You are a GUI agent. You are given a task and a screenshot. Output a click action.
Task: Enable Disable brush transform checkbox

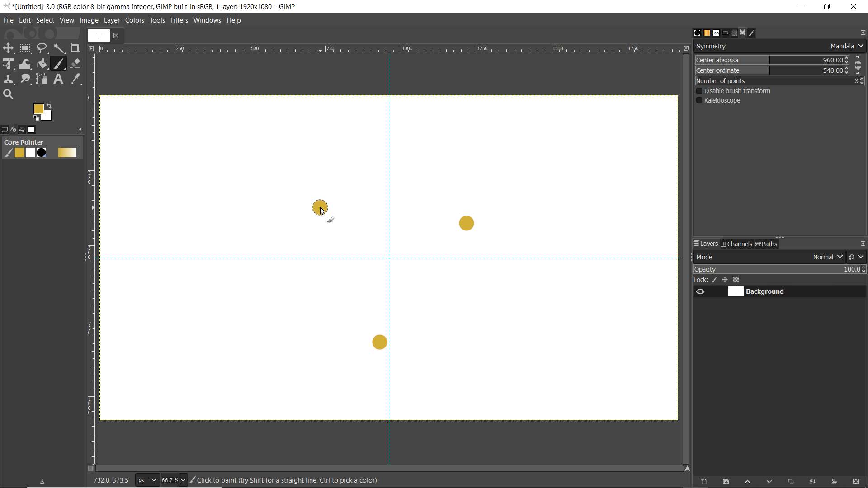click(x=699, y=91)
